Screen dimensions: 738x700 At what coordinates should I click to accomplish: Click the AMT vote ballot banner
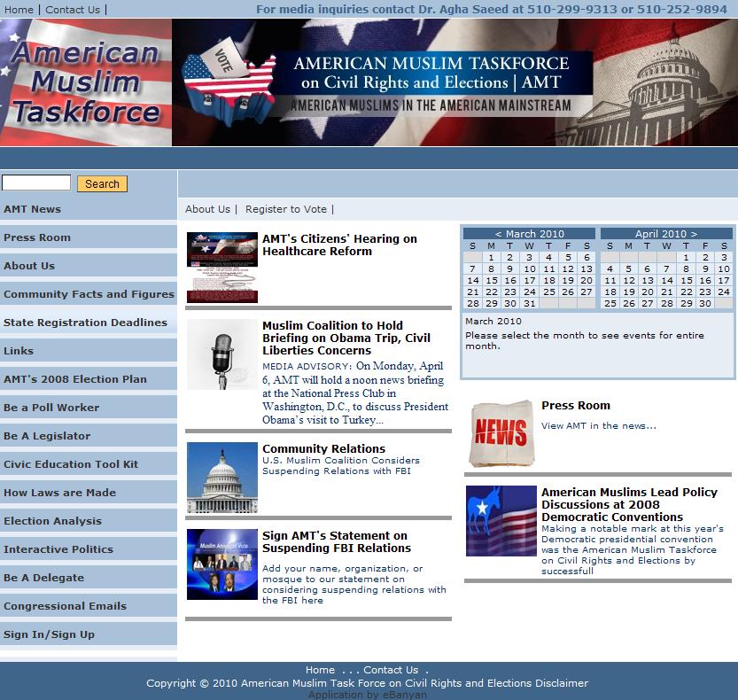click(x=454, y=82)
